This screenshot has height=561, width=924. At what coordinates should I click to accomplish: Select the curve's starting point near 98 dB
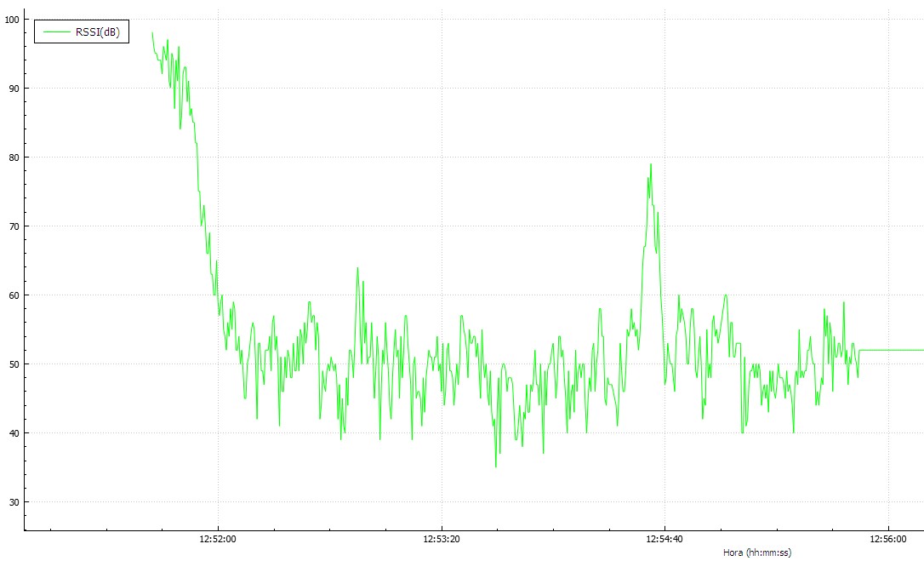coord(152,34)
